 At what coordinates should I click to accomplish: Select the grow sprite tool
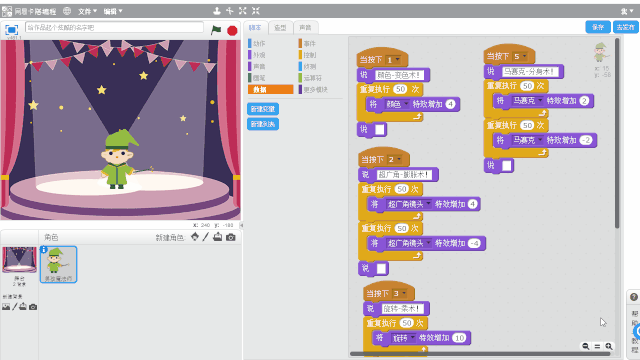[243, 11]
